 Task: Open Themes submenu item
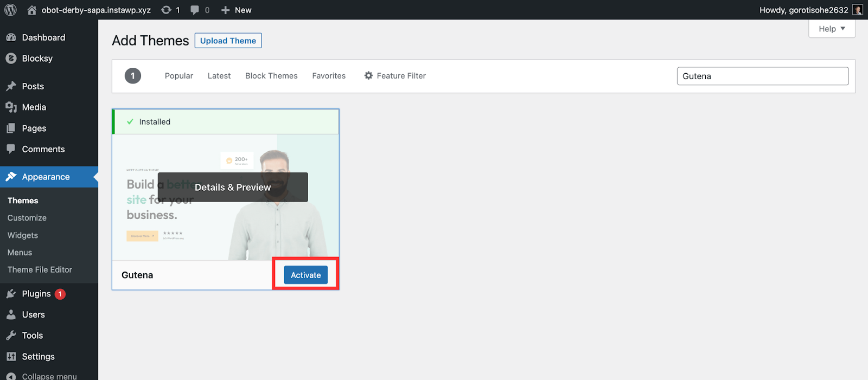pyautogui.click(x=23, y=201)
